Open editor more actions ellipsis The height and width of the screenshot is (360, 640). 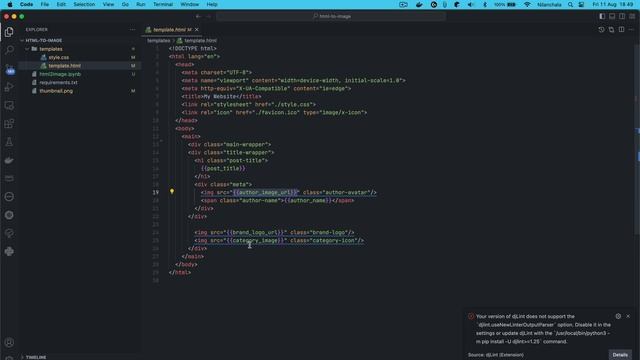(x=631, y=29)
